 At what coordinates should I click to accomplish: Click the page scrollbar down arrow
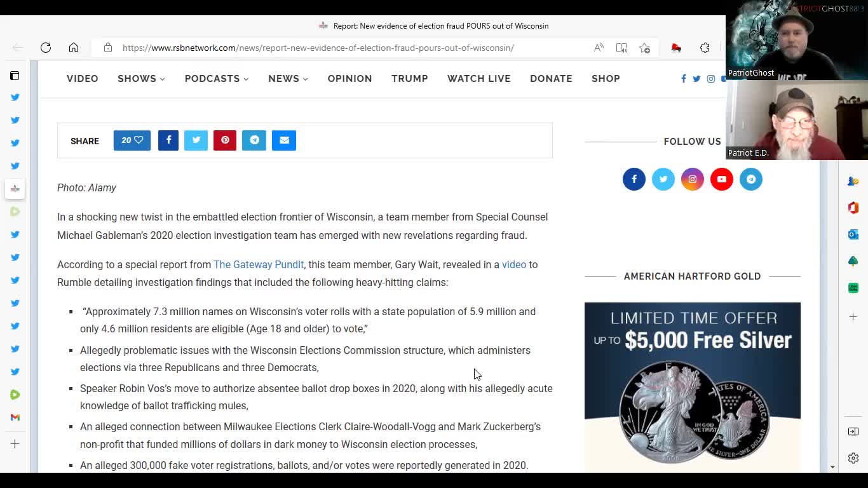click(832, 467)
